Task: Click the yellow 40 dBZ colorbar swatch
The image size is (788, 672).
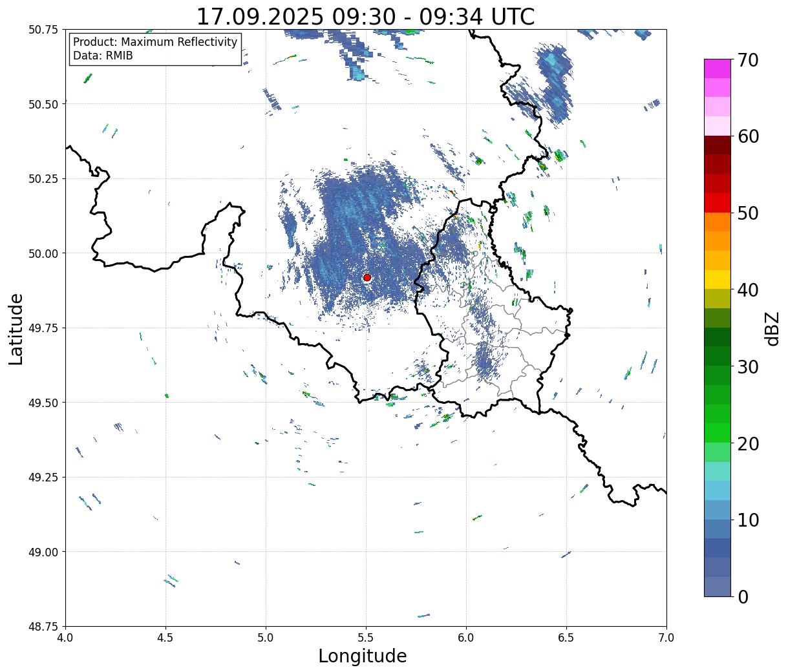Action: 717,280
